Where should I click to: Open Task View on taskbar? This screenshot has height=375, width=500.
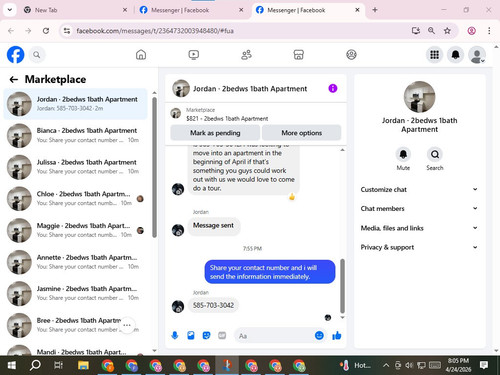[x=58, y=365]
